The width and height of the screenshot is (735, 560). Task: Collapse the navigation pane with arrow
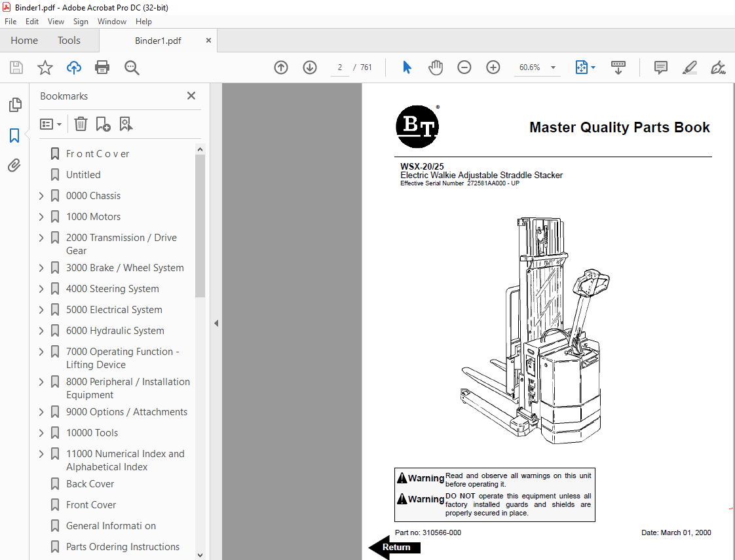point(216,324)
